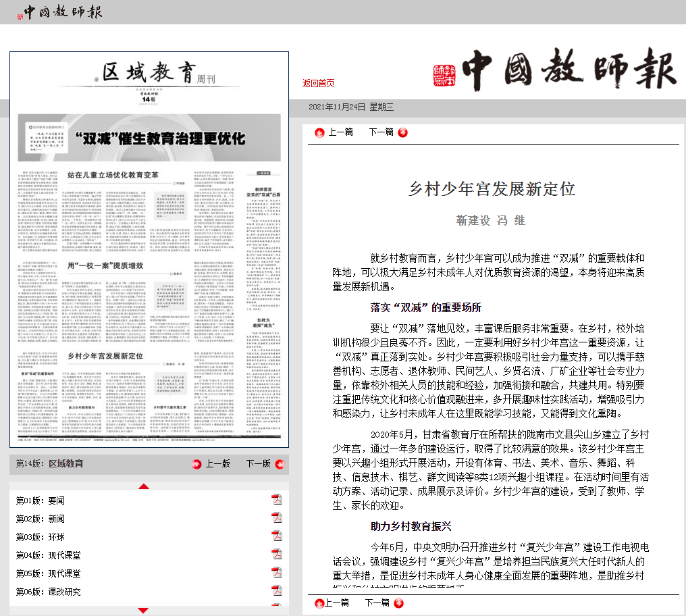This screenshot has width=686, height=616.
Task: Open 第01版：要闻 page entry
Action: click(41, 500)
